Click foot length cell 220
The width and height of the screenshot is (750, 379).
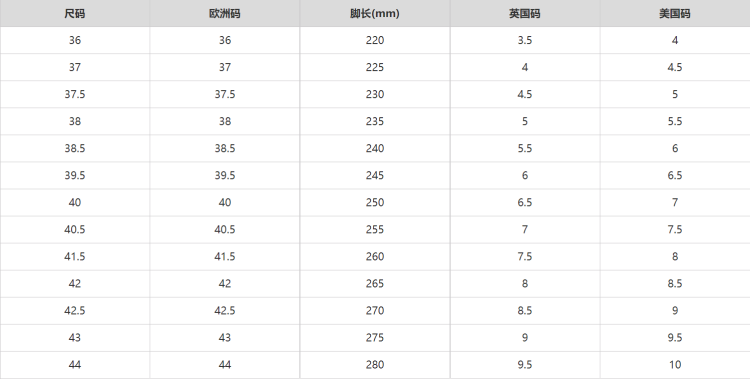click(375, 40)
